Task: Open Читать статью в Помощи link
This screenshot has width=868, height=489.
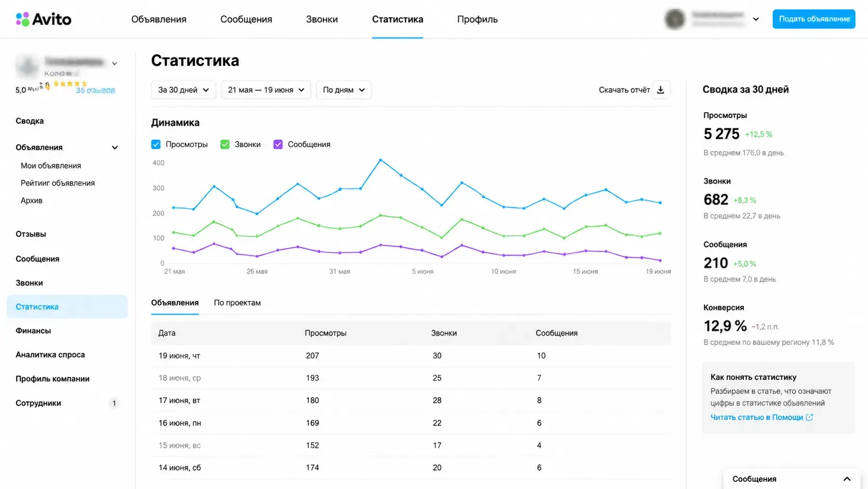Action: click(x=756, y=417)
